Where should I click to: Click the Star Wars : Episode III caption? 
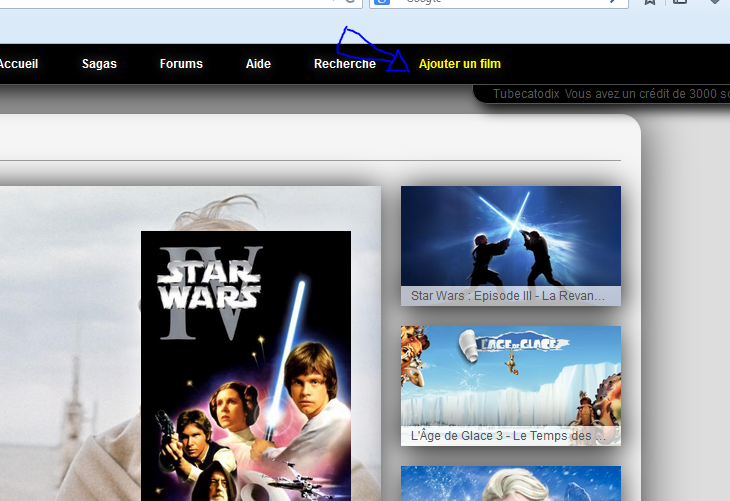pyautogui.click(x=508, y=296)
